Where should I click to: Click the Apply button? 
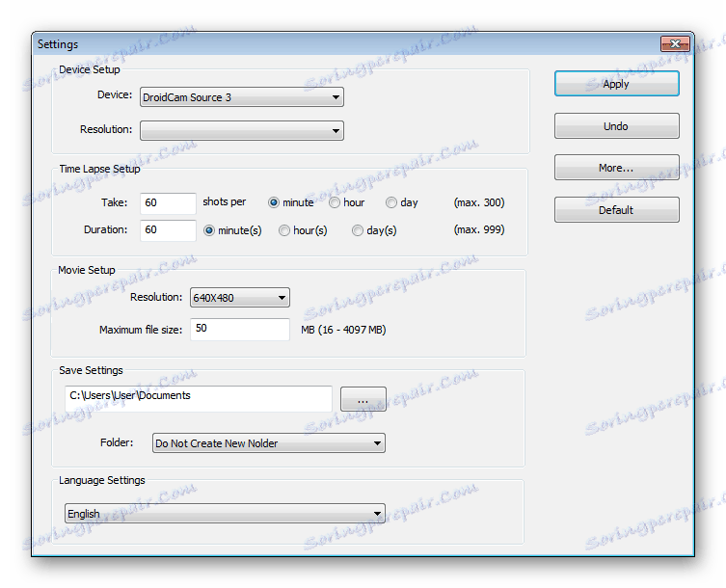pos(616,84)
